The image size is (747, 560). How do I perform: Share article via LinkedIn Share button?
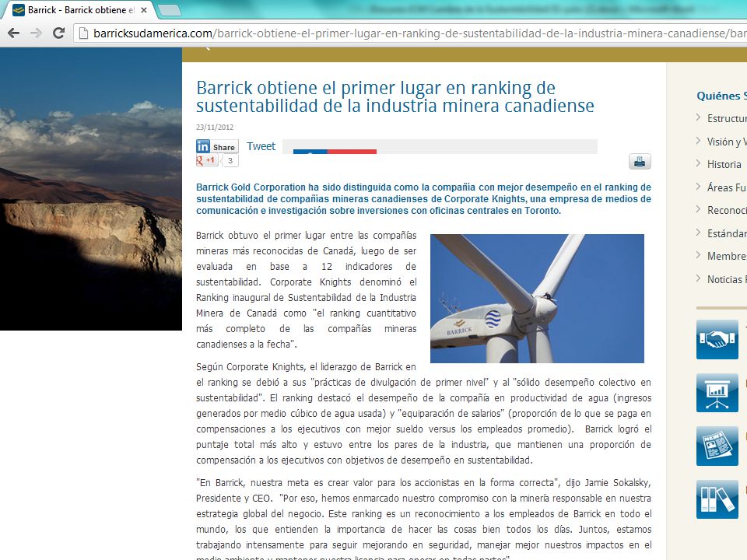click(x=217, y=146)
